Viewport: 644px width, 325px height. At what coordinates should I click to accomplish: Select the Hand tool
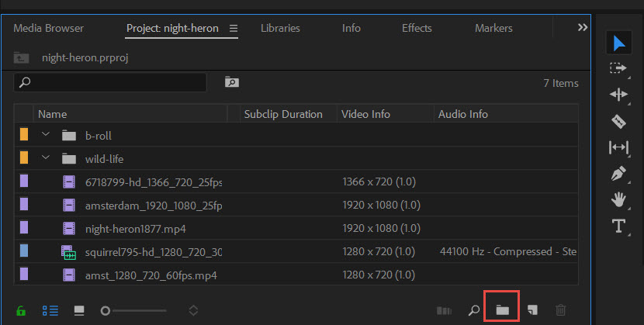click(x=618, y=200)
